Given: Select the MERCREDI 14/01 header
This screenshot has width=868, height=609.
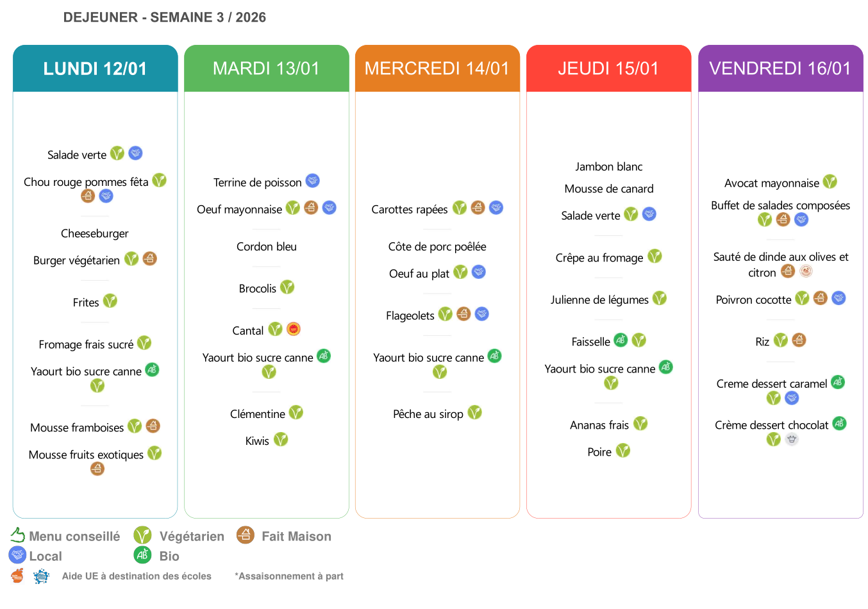Looking at the screenshot, I should point(437,69).
